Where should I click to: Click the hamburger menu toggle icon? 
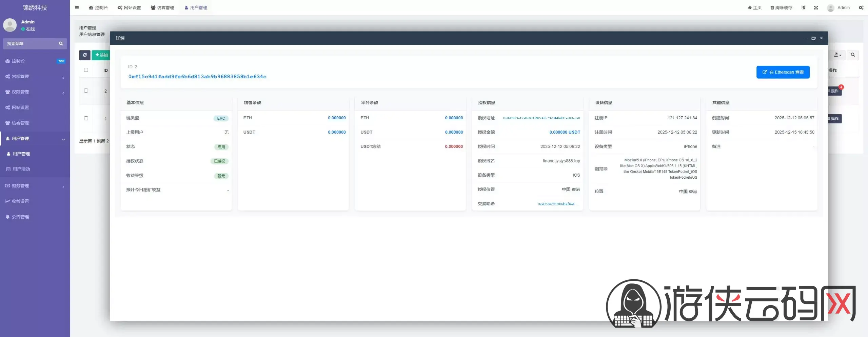click(x=77, y=7)
